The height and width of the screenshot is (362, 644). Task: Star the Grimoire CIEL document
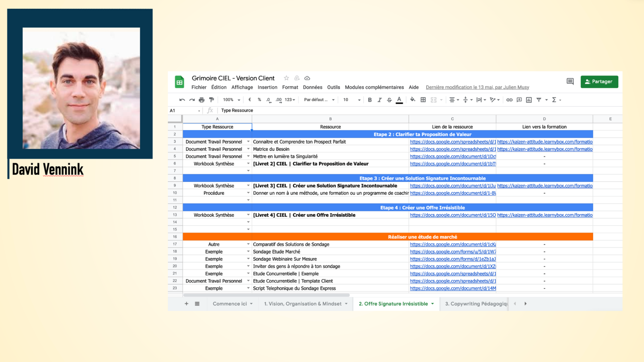286,78
